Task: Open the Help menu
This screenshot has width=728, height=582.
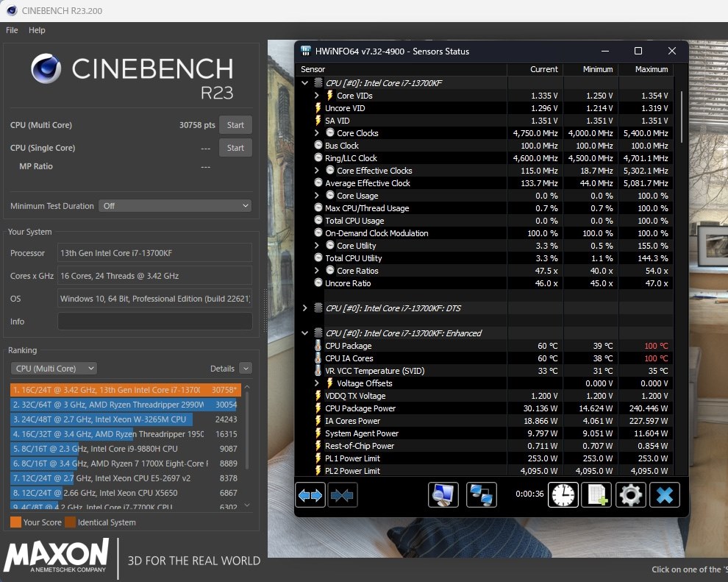Action: click(37, 30)
